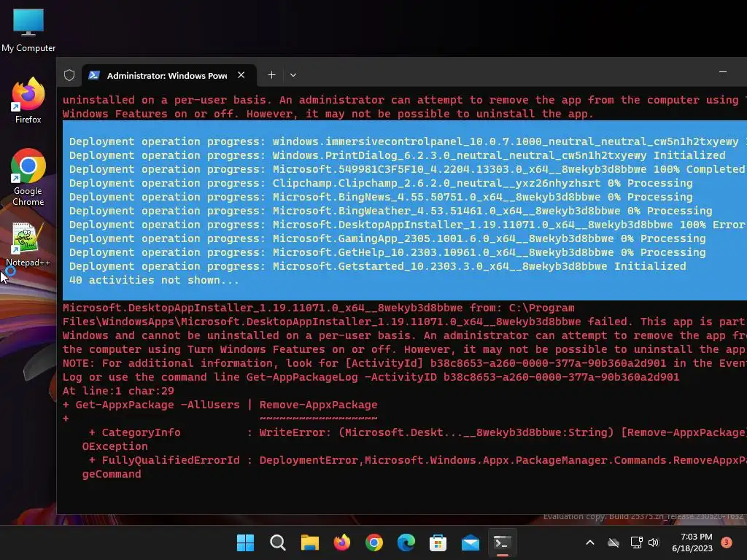Open the Mail app from the taskbar
Viewport: 747px width, 560px height.
pyautogui.click(x=471, y=542)
